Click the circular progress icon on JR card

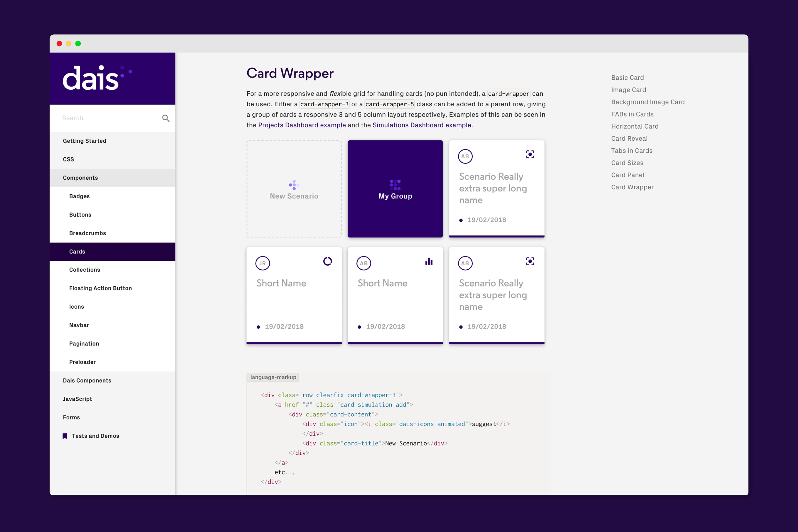(x=327, y=261)
